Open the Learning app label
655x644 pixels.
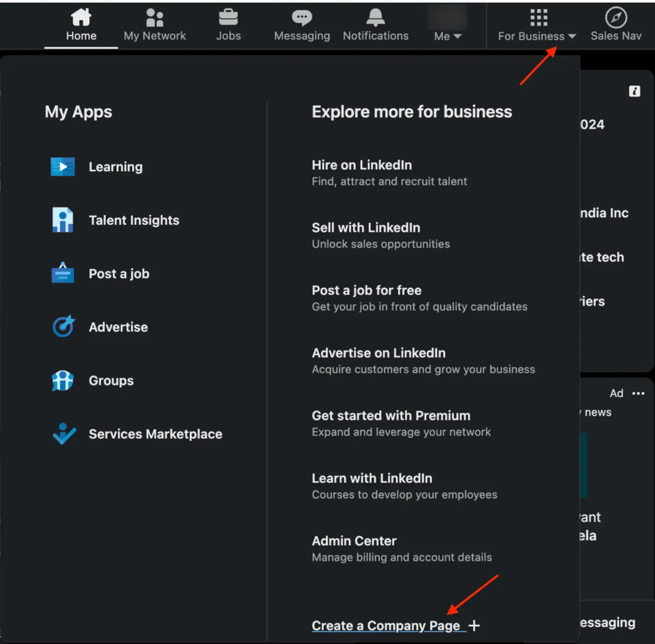pos(116,167)
